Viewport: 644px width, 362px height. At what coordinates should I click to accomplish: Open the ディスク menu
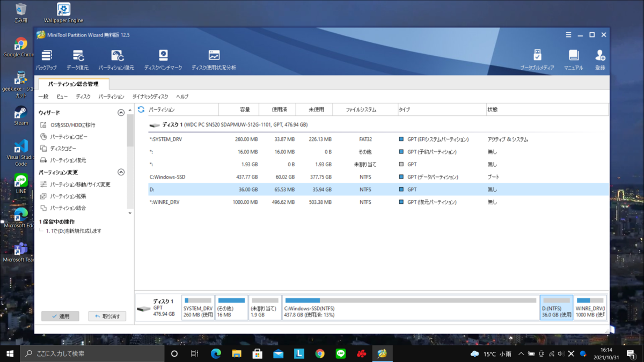(83, 97)
